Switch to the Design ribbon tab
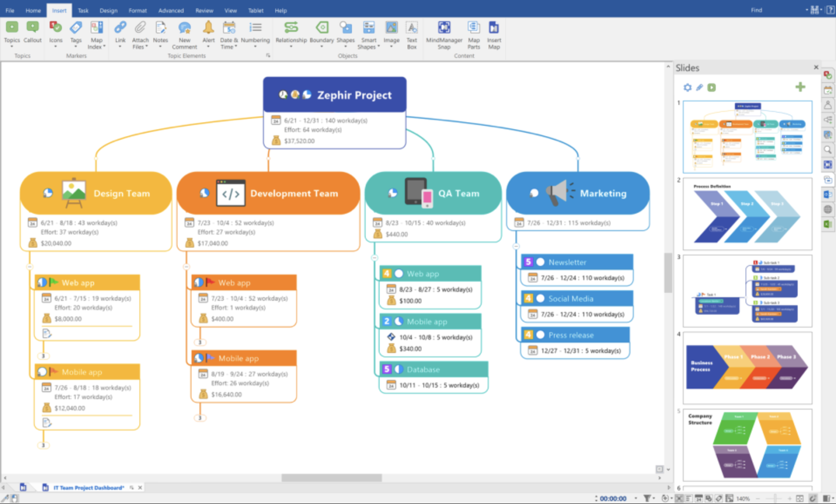Viewport: 836px width, 504px height. (x=108, y=10)
